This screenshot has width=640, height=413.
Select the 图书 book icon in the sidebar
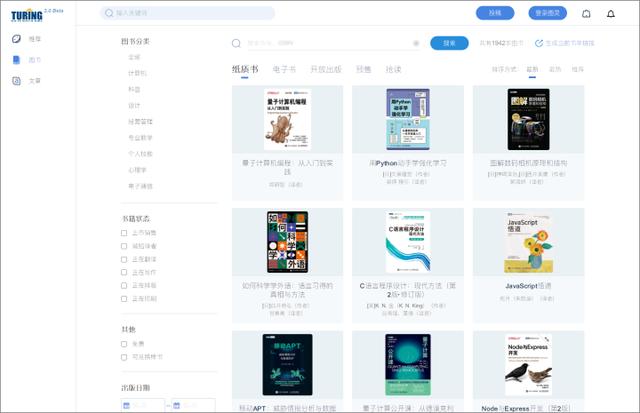click(16, 59)
